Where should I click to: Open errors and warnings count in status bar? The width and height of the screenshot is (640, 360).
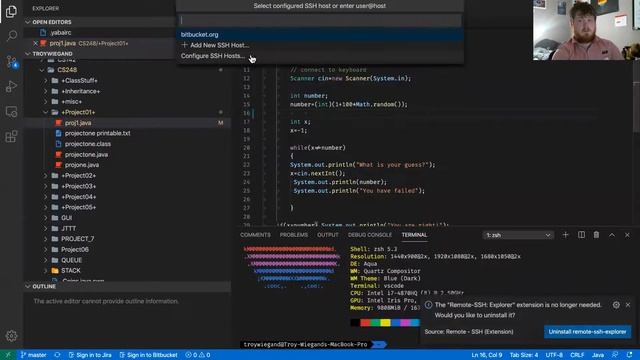click(198, 355)
